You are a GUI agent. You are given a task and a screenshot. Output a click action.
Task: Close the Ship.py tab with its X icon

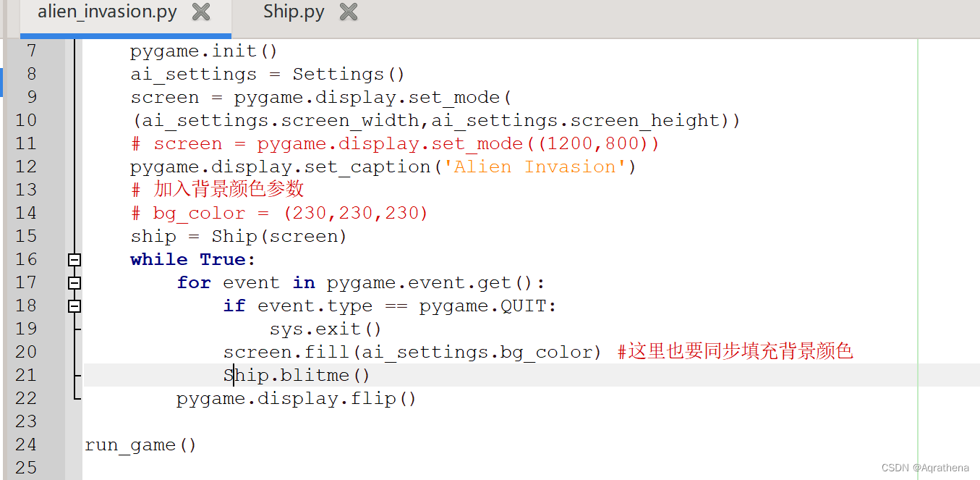pyautogui.click(x=348, y=12)
